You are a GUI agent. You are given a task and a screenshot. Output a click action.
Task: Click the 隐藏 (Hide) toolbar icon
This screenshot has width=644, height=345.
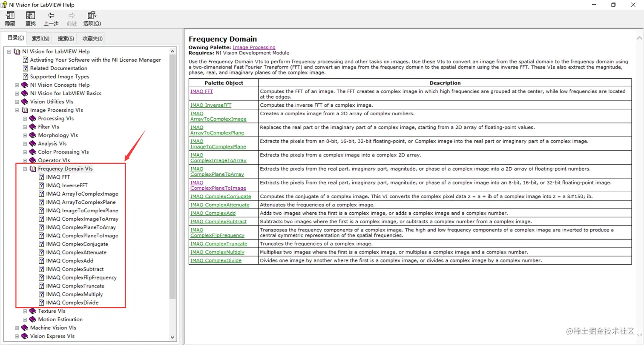(10, 16)
